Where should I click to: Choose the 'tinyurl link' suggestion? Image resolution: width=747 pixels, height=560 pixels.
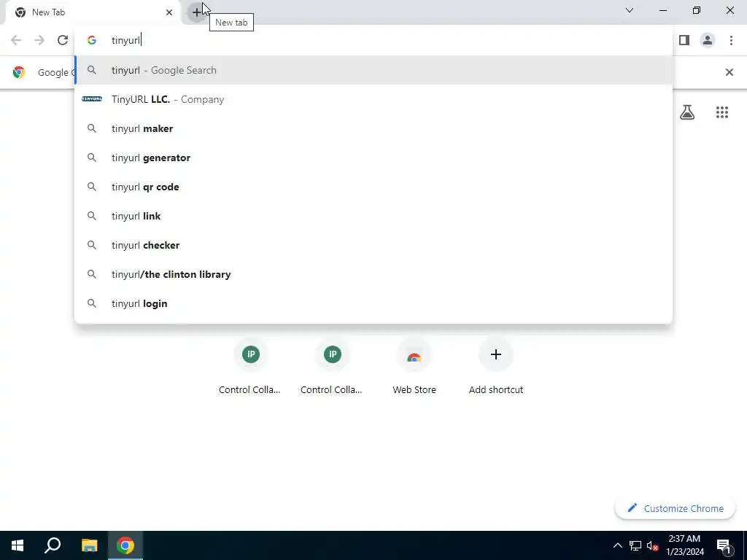click(373, 216)
